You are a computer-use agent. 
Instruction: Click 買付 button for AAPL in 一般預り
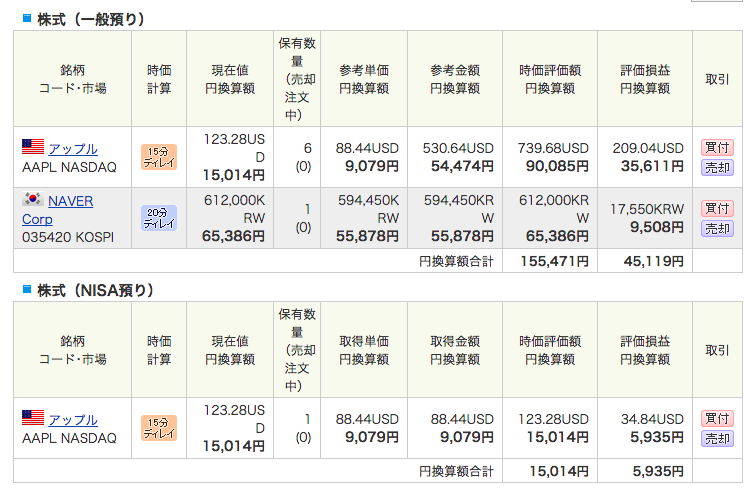[x=717, y=147]
